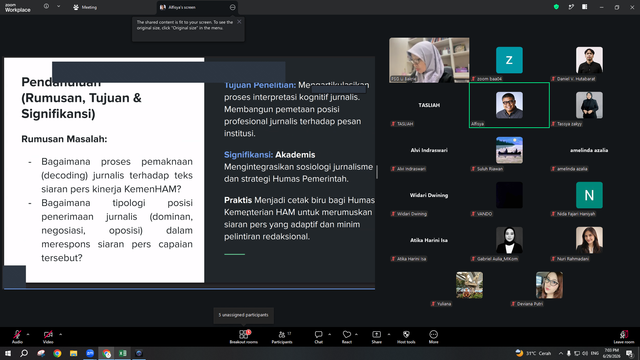The image size is (640, 360).
Task: Select VANDO participant tile
Action: [509, 195]
